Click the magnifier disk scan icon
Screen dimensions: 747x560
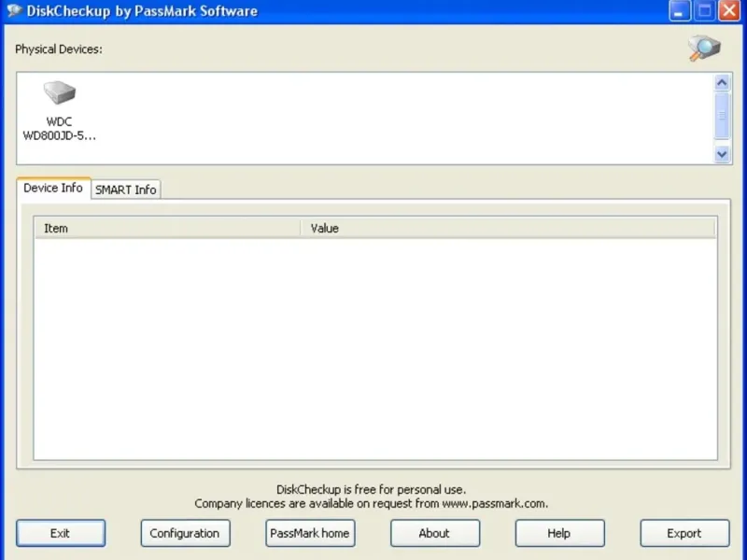coord(704,49)
